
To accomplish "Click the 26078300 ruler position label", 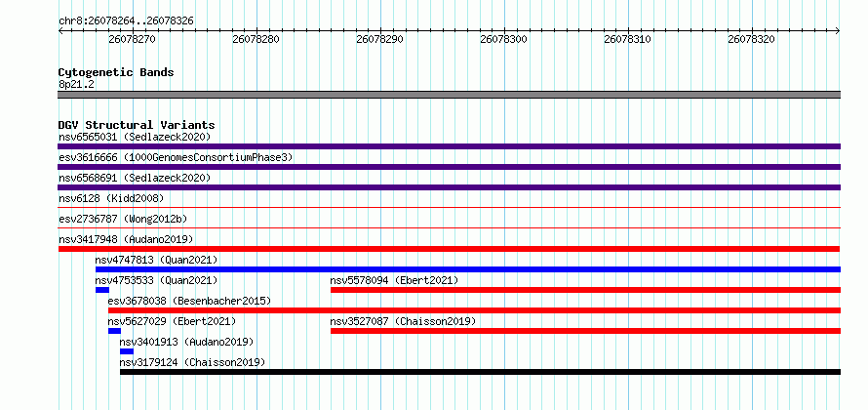I will point(504,39).
